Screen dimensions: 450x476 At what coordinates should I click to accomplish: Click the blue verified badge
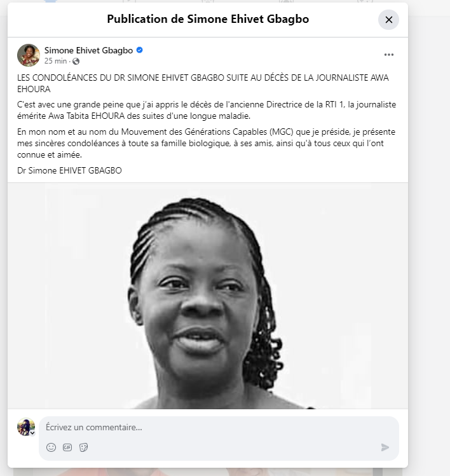tap(140, 50)
